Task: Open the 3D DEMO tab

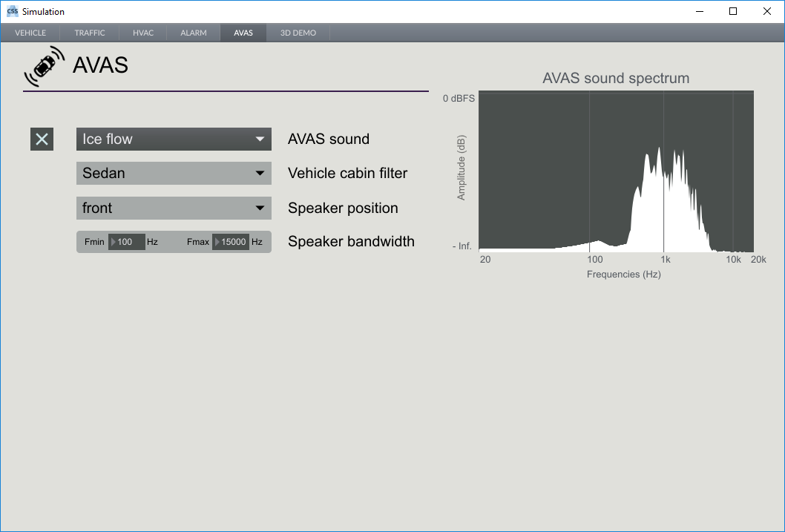Action: click(298, 33)
